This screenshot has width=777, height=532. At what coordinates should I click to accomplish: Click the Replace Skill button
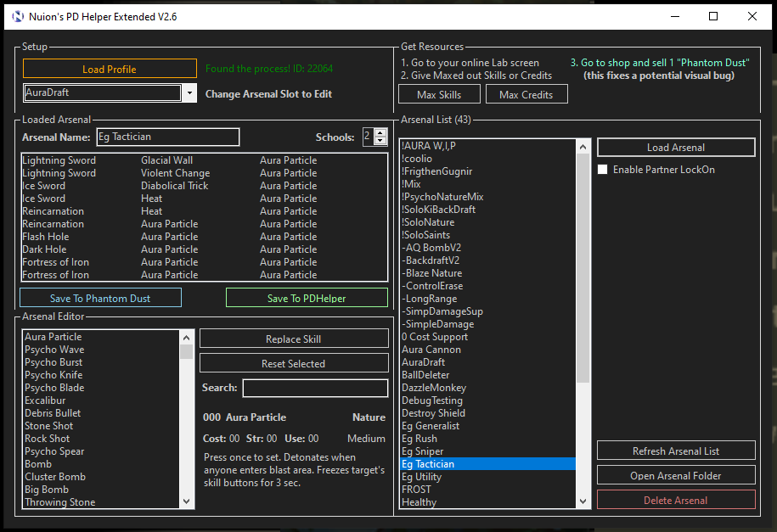pos(294,339)
